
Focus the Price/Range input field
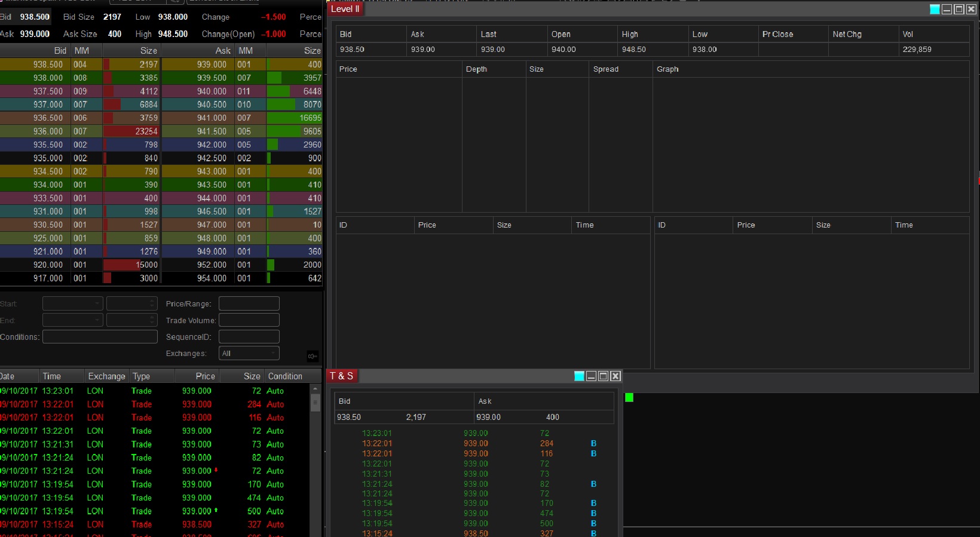coord(249,303)
